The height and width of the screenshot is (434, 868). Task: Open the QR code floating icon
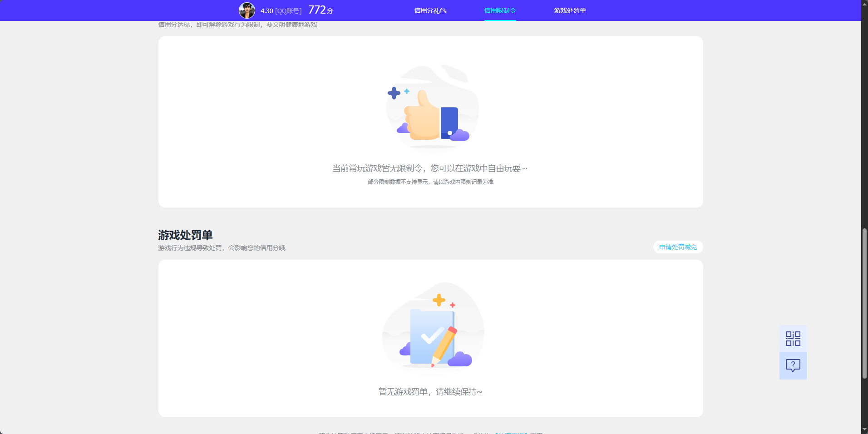tap(793, 339)
